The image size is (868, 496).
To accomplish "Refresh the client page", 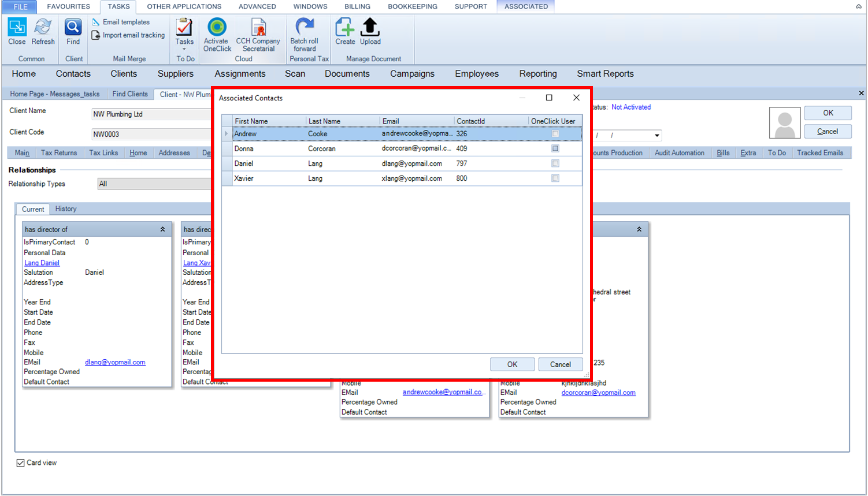I will [43, 32].
